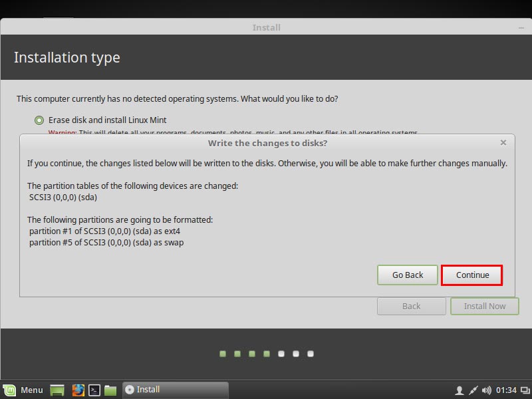Click the Back button in installer
The height and width of the screenshot is (399, 532).
411,306
